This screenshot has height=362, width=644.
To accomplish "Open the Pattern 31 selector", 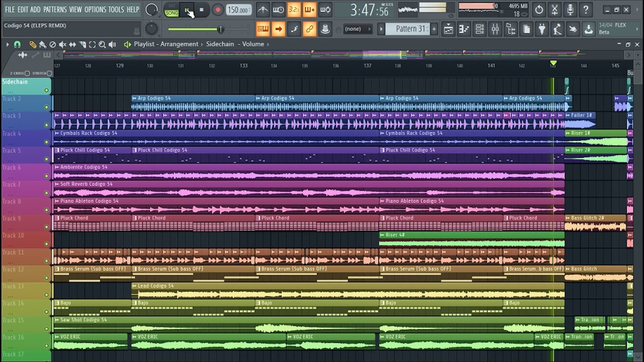I will [x=408, y=29].
